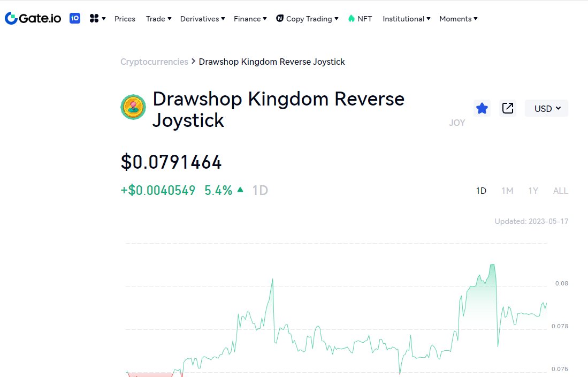Viewport: 588px width, 377px height.
Task: Follow the Cryptocurrencies breadcrumb link
Action: (x=154, y=62)
